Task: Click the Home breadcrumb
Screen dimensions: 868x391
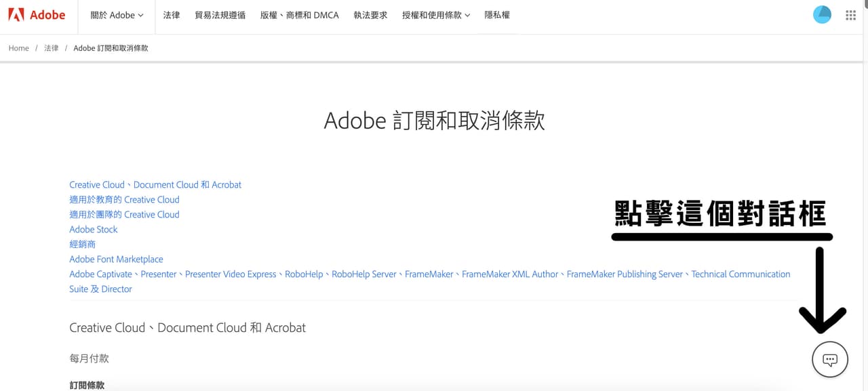Action: [18, 48]
